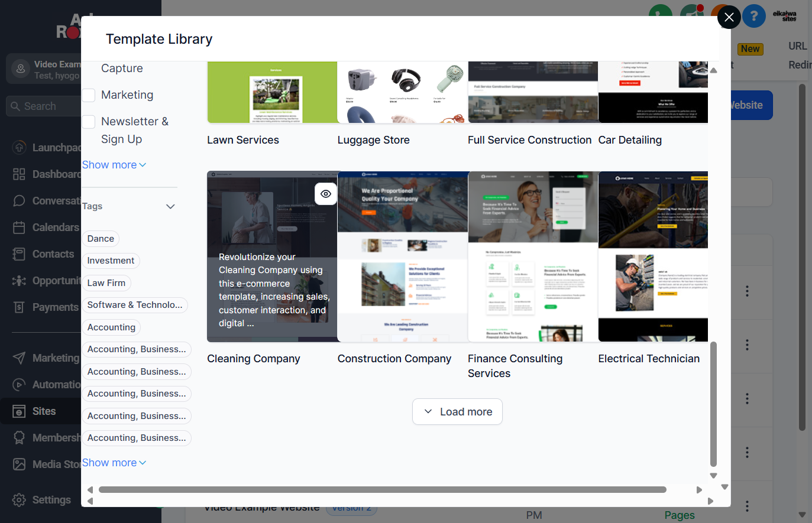Show more categories below Newsletter & Sign Up
812x523 pixels.
click(114, 165)
